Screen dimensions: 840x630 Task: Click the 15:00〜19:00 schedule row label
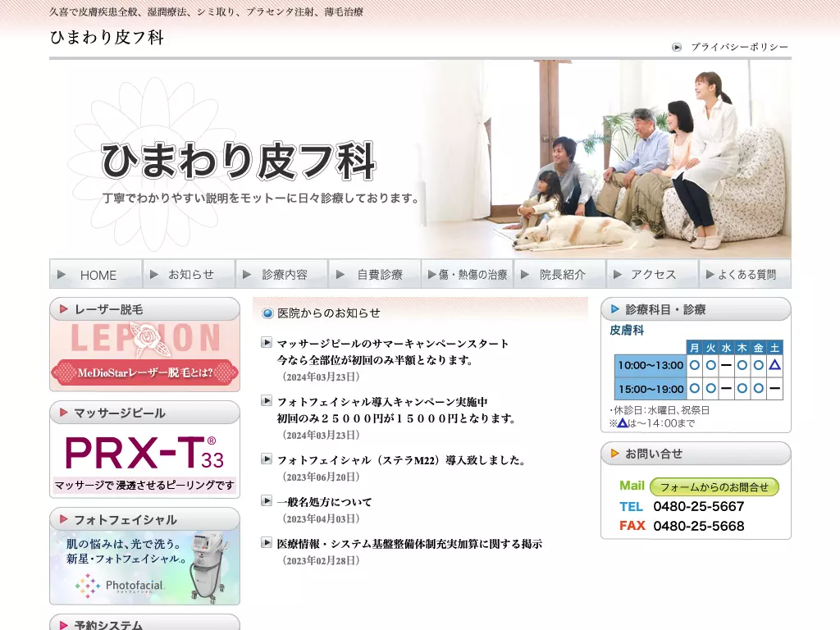click(651, 389)
